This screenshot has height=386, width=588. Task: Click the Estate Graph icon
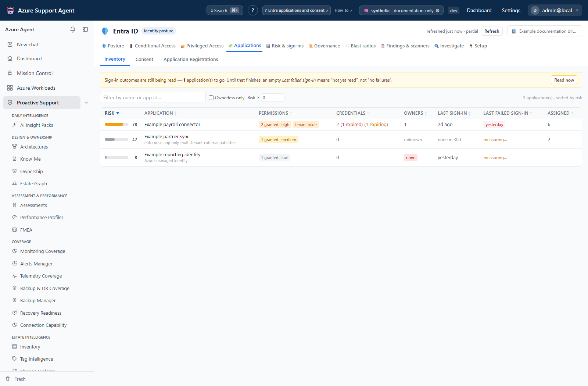pos(14,183)
